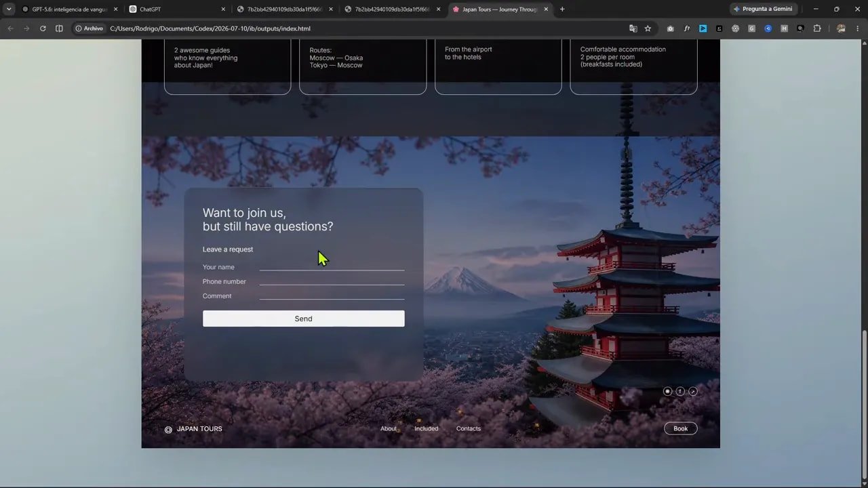Close the ChatGPT tab

pyautogui.click(x=223, y=9)
